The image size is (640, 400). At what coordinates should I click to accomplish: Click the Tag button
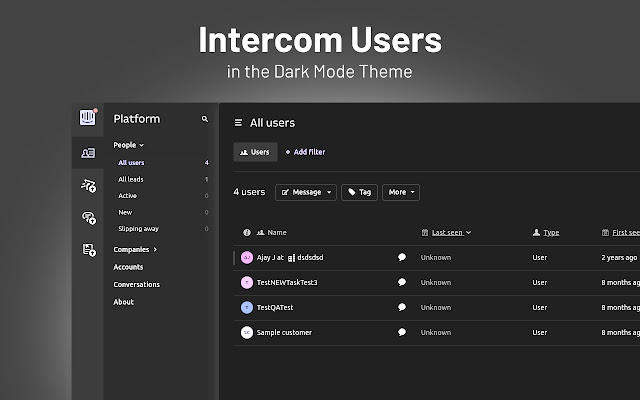pyautogui.click(x=359, y=192)
